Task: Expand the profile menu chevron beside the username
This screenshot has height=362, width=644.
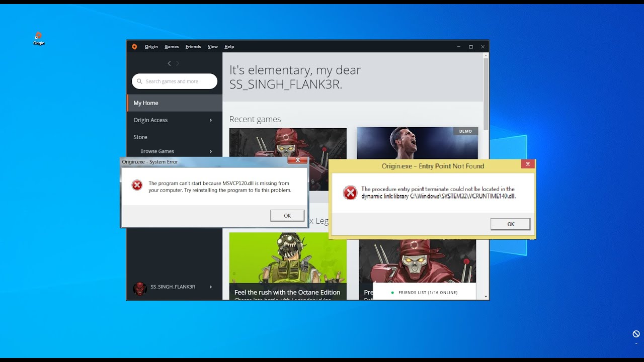Action: point(211,287)
